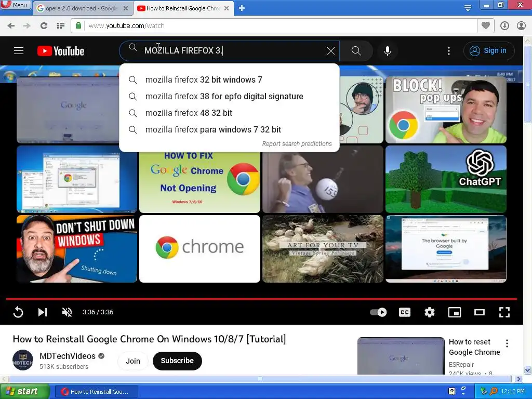The height and width of the screenshot is (399, 532).
Task: Click the Sign in button
Action: 488,51
